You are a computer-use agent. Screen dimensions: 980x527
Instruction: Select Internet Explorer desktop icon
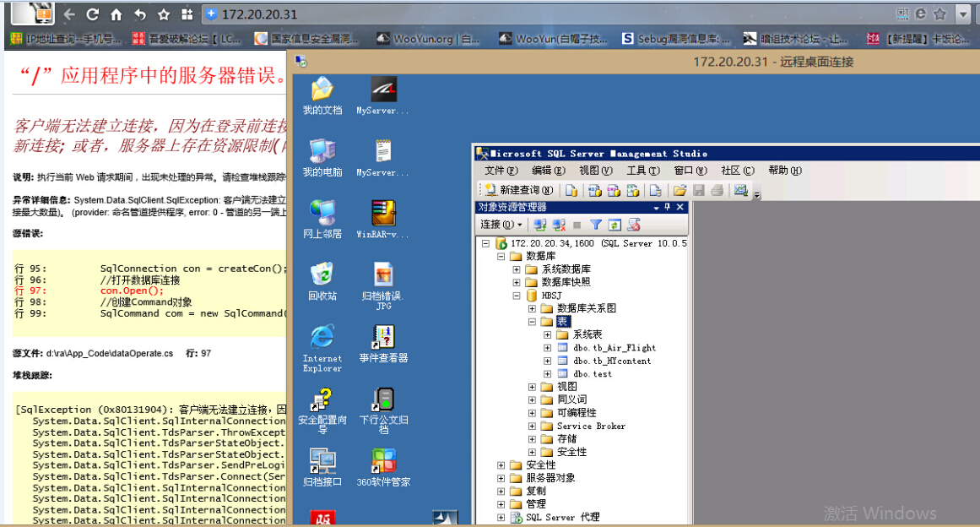(322, 348)
